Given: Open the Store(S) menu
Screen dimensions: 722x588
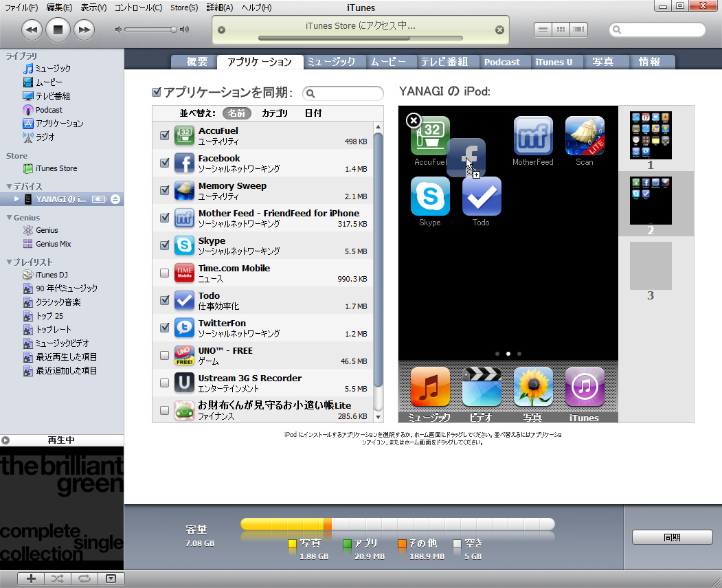Looking at the screenshot, I should 184,8.
